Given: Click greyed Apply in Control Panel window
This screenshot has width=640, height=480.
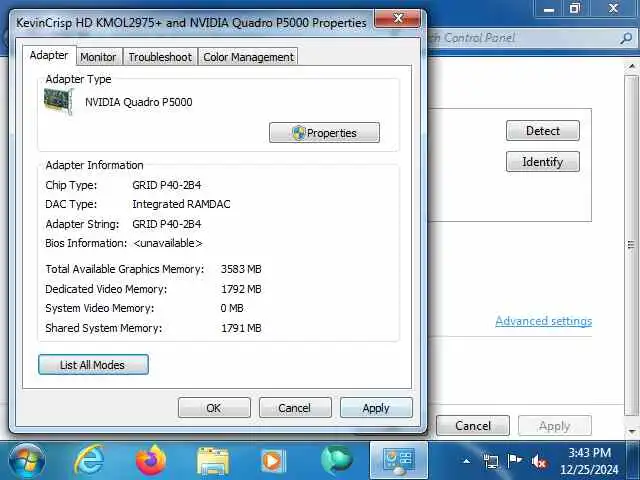Looking at the screenshot, I should click(554, 426).
